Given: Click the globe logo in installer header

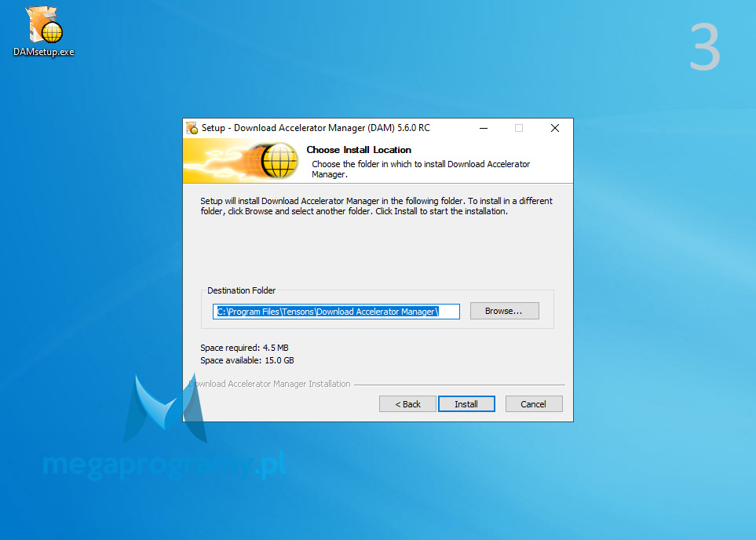Looking at the screenshot, I should (279, 161).
